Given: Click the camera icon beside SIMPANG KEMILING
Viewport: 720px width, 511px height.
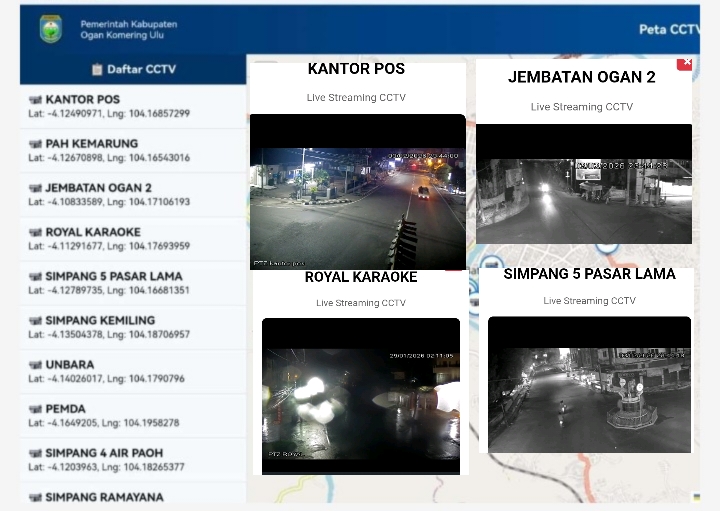Looking at the screenshot, I should 36,321.
